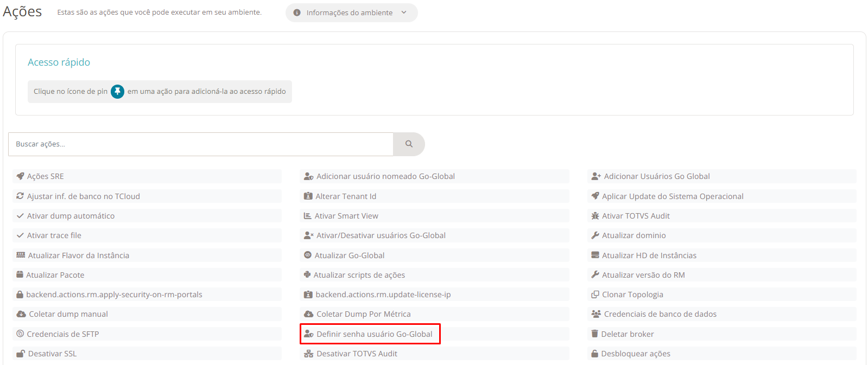
Task: Click the rocket icon beside Aplicar Update do Sistema Operacional
Action: [x=595, y=196]
